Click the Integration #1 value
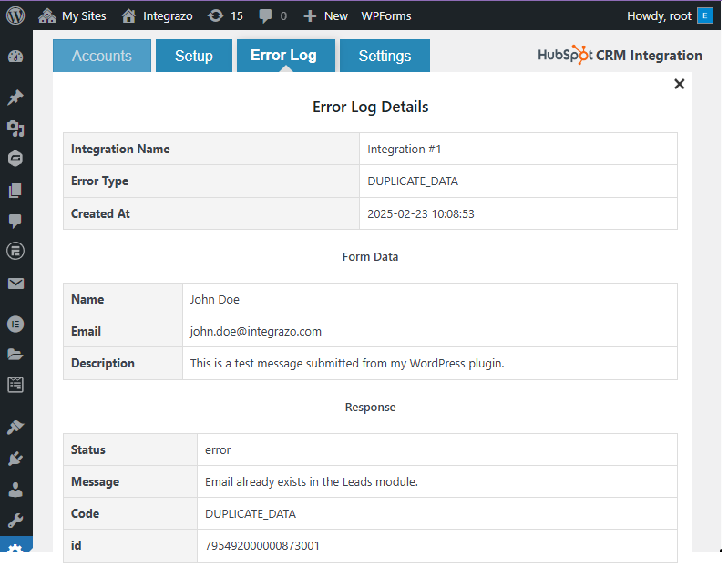This screenshot has width=728, height=568. 404,150
